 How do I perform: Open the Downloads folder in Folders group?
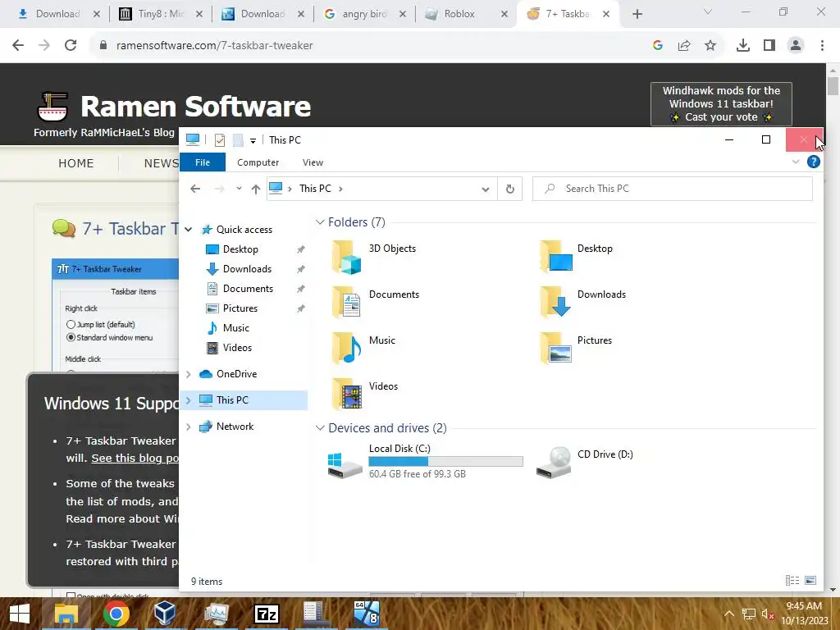(x=583, y=302)
